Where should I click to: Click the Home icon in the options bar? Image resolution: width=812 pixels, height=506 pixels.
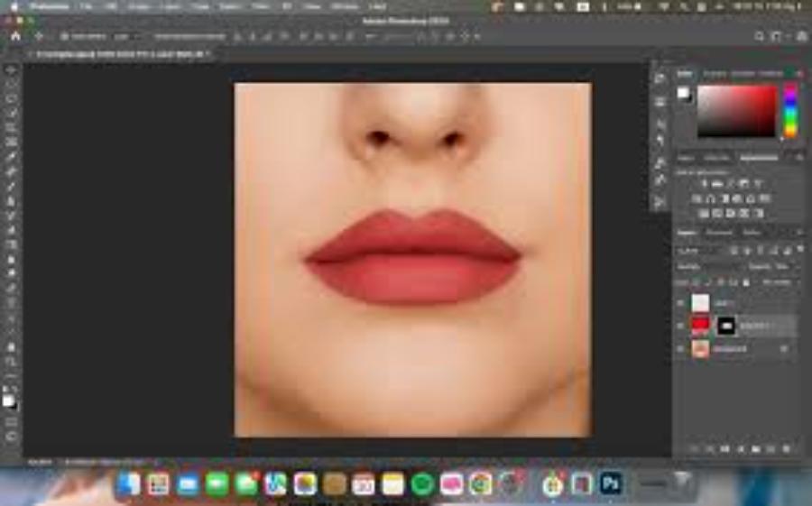[16, 36]
